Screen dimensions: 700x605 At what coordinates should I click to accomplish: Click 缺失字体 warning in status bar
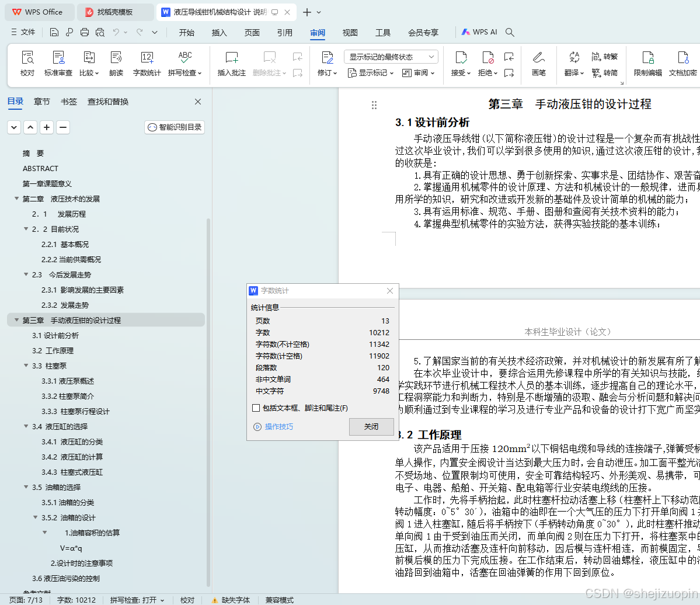coord(231,600)
